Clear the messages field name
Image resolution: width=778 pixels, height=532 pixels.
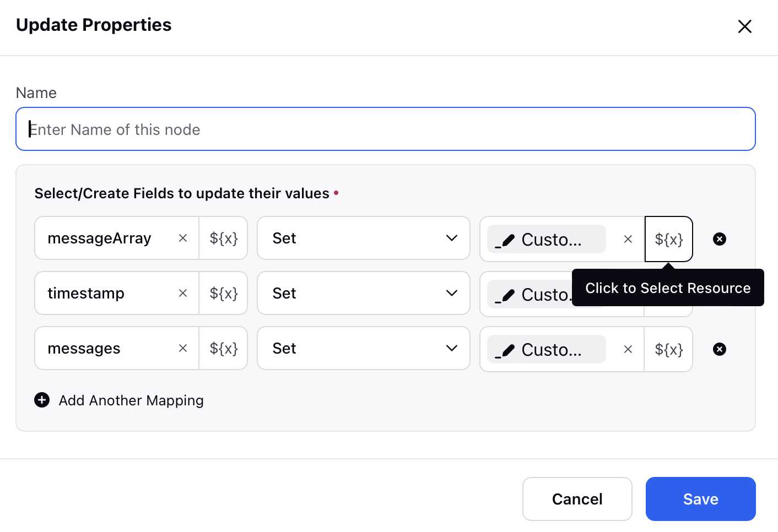pos(183,348)
